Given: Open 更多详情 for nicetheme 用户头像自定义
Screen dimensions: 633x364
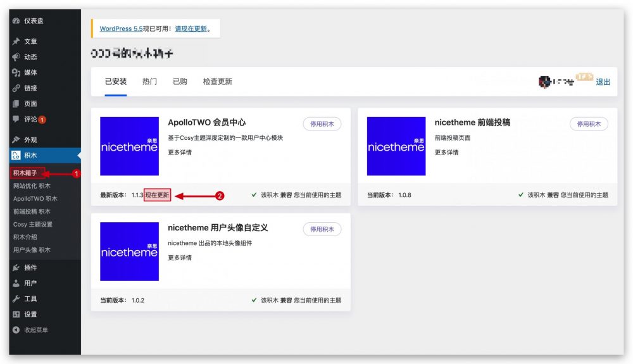Looking at the screenshot, I should pyautogui.click(x=180, y=258).
